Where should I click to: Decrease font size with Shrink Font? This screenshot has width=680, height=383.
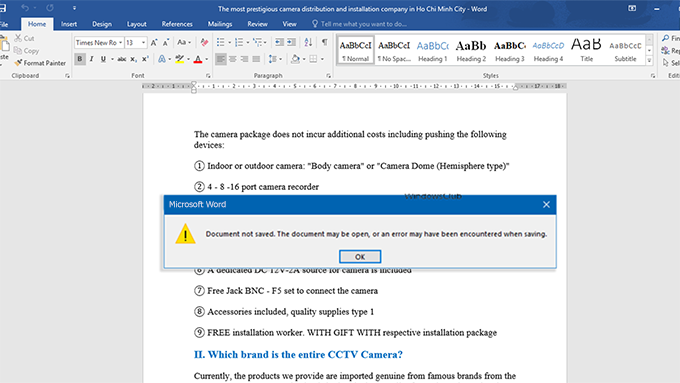166,43
